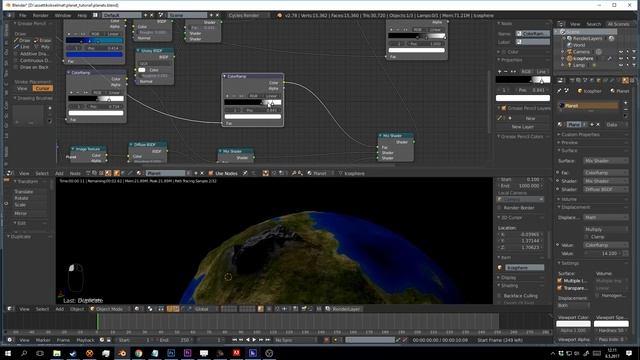The image size is (640, 360).
Task: Expand the Volume panel
Action: tap(568, 199)
